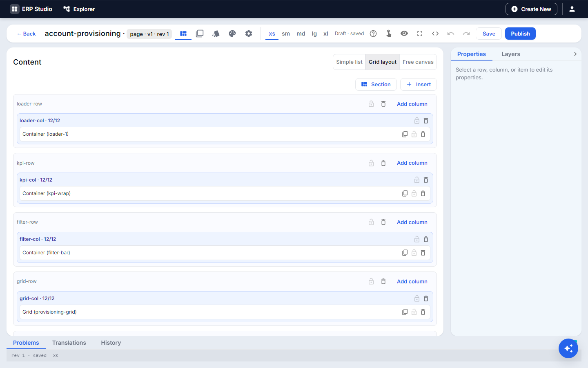Delete the filter-col column
This screenshot has width=588, height=368.
click(x=426, y=239)
